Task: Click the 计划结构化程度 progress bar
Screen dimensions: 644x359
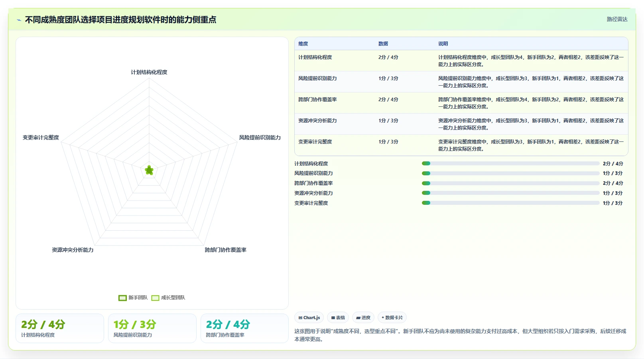Action: click(510, 163)
